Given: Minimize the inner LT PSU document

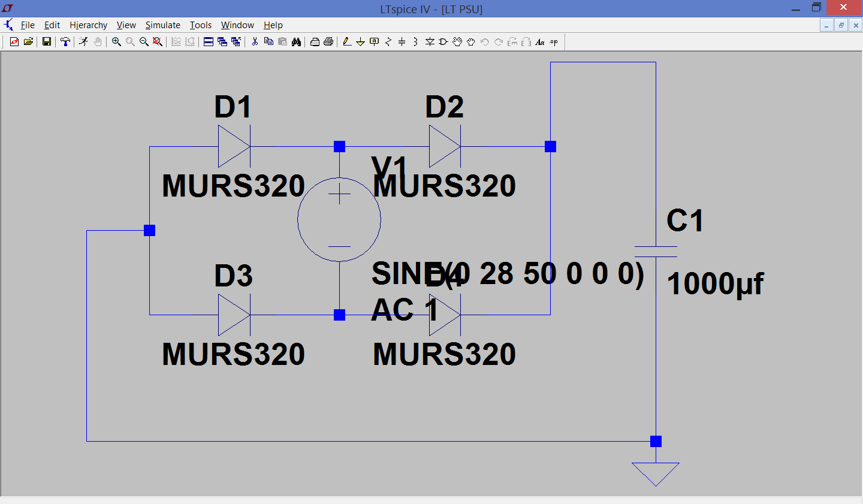Looking at the screenshot, I should 826,25.
